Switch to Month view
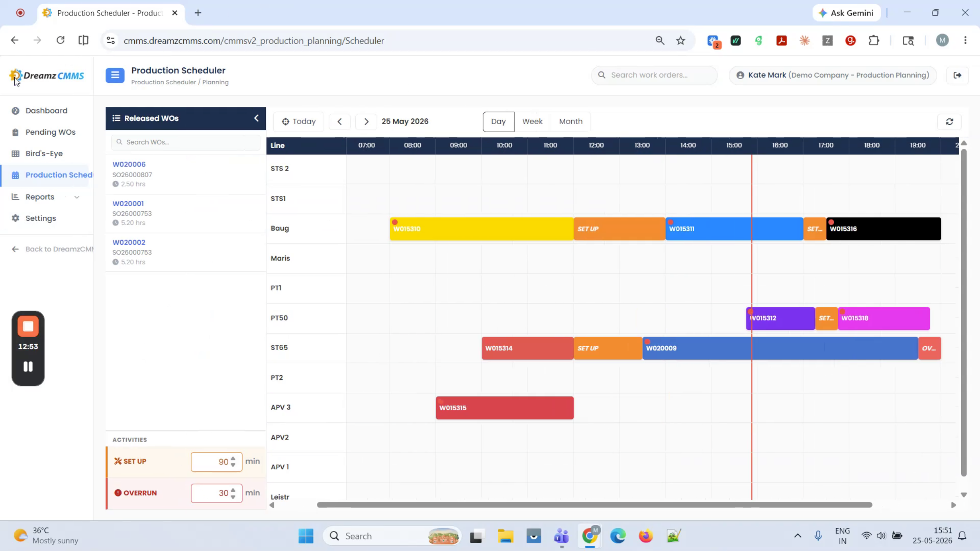 [570, 122]
